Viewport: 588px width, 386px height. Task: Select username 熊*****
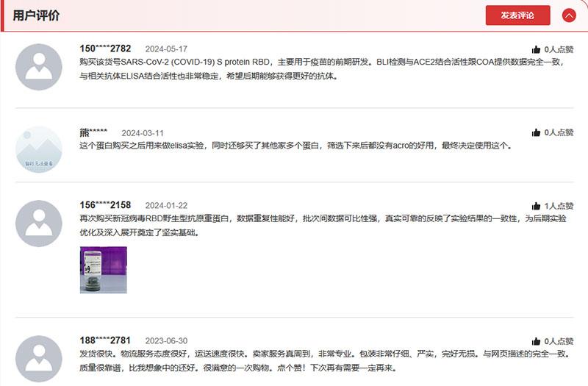[93, 133]
